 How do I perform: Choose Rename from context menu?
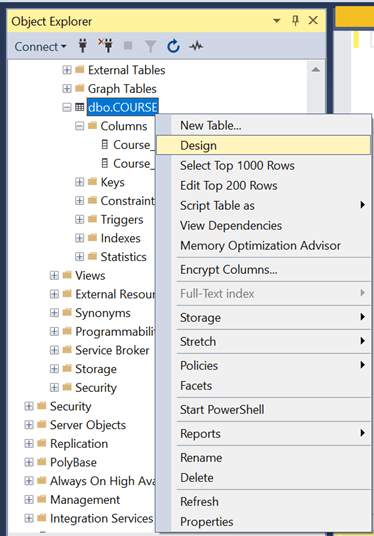click(264, 457)
